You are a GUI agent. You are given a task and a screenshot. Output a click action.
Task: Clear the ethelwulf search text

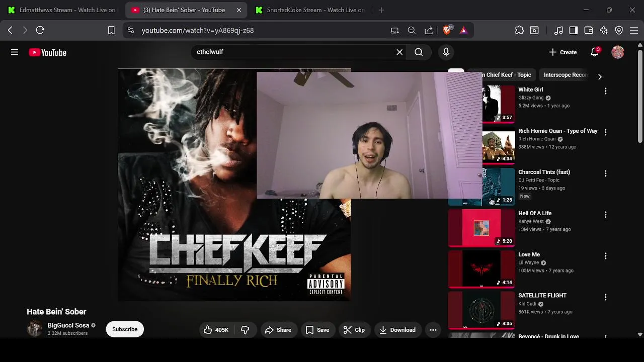coord(399,52)
